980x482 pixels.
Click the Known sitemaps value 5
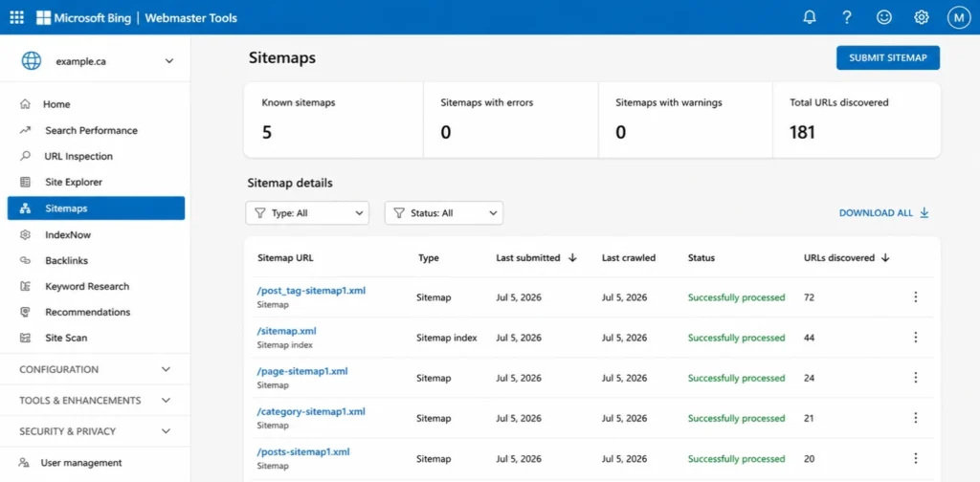(267, 132)
